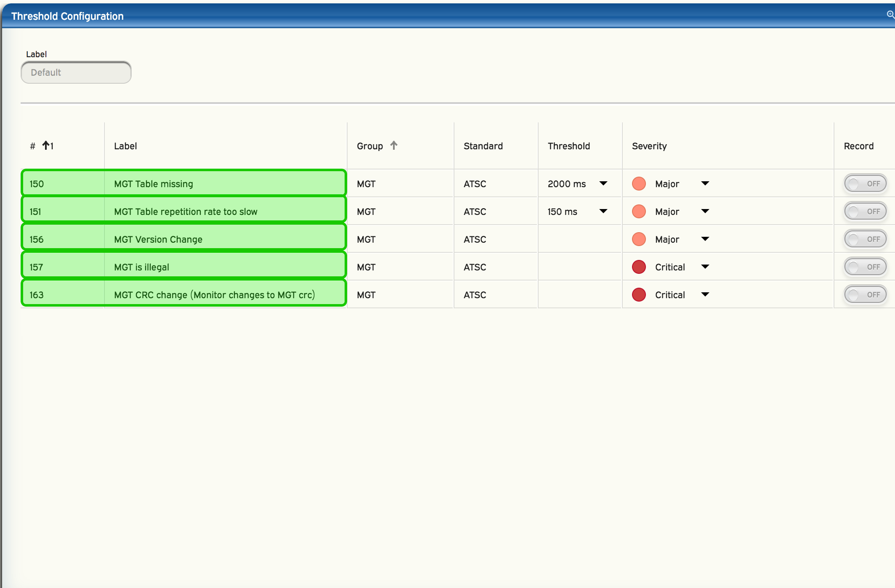Screen dimensions: 895x588
Task: Click the Default label input field
Action: pyautogui.click(x=76, y=72)
